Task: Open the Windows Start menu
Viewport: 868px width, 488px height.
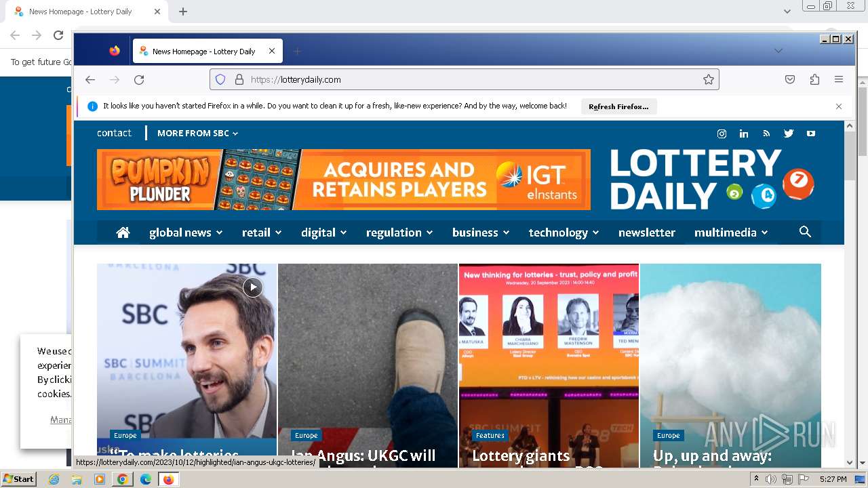Action: [19, 479]
